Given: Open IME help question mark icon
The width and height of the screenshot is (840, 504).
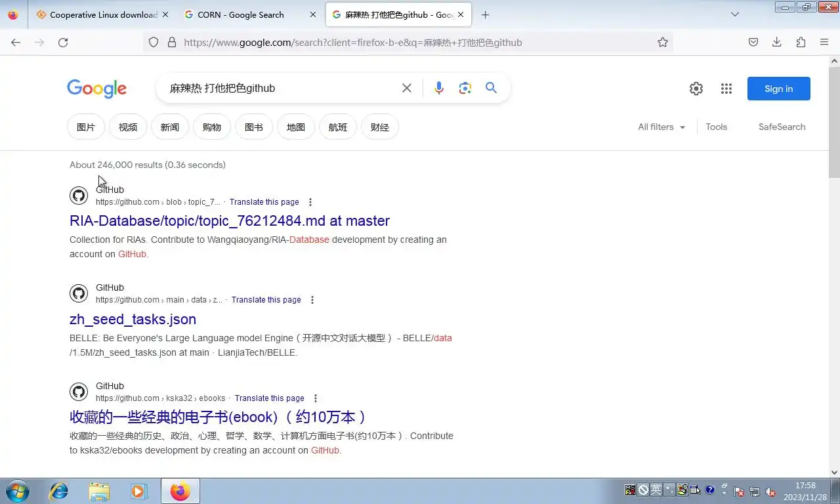Looking at the screenshot, I should tap(709, 490).
